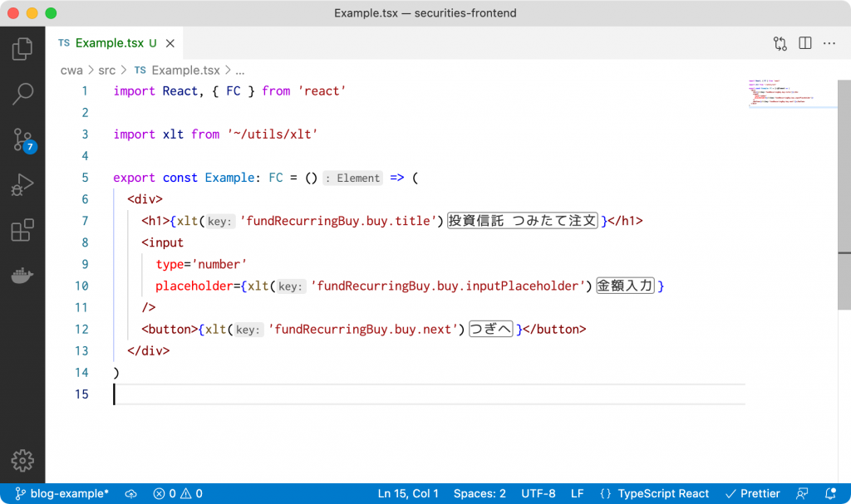Change indentation via Spaces: 2
This screenshot has width=851, height=504.
[480, 494]
